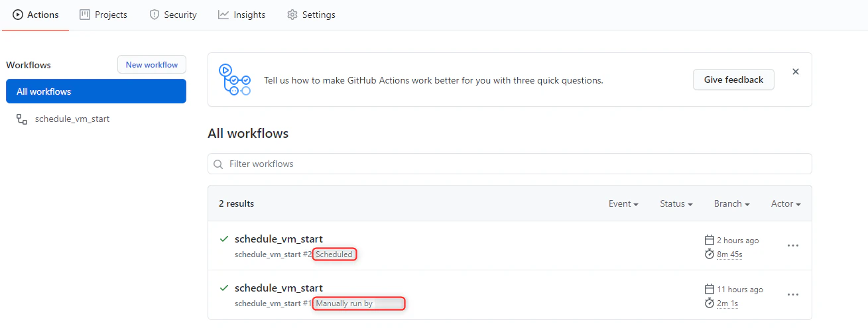Click the Insights graph icon in tab bar

click(223, 15)
